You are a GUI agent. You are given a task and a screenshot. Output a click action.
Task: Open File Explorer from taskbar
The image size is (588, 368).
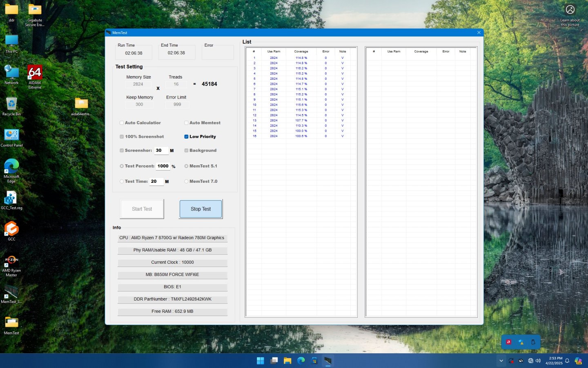(x=287, y=361)
